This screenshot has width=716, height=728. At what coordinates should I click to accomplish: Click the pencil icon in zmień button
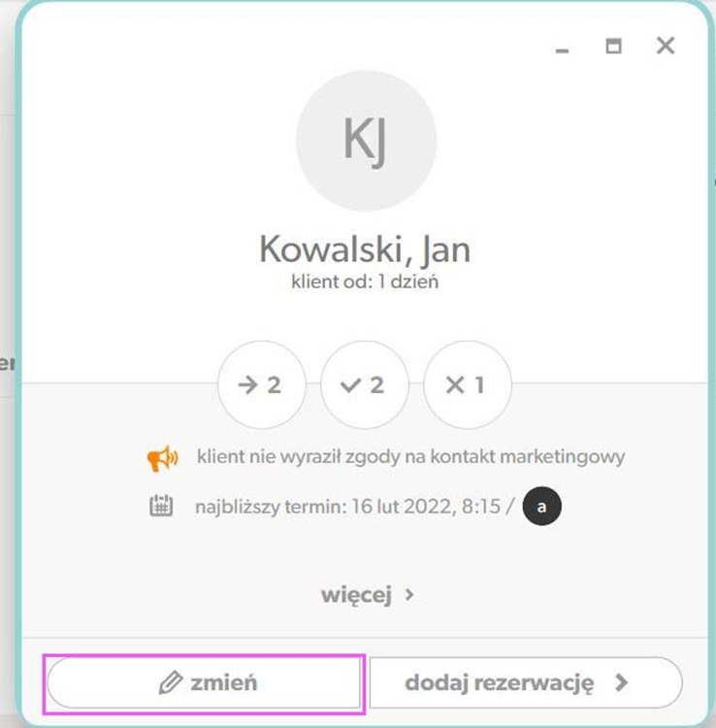click(171, 682)
